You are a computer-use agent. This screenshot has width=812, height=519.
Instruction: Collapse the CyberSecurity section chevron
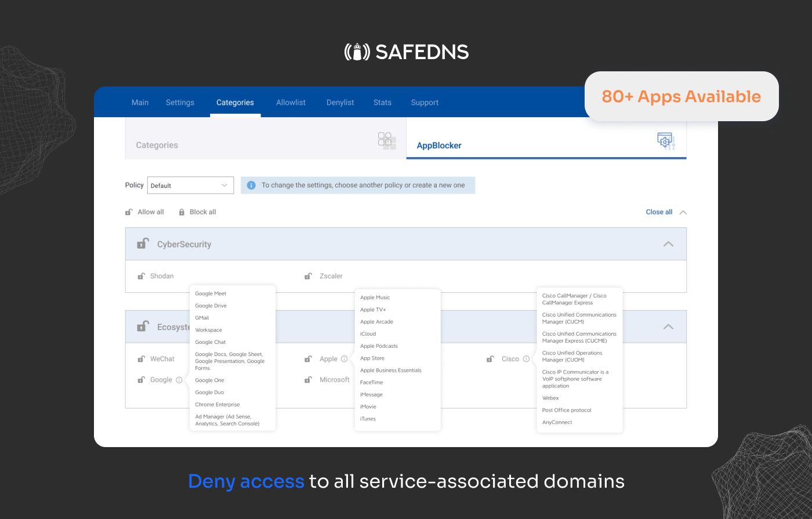668,244
